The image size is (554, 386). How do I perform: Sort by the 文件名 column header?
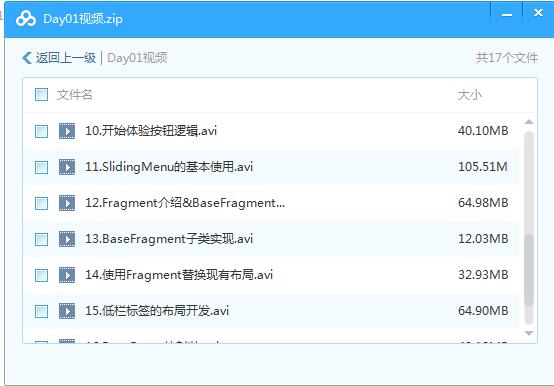[75, 95]
